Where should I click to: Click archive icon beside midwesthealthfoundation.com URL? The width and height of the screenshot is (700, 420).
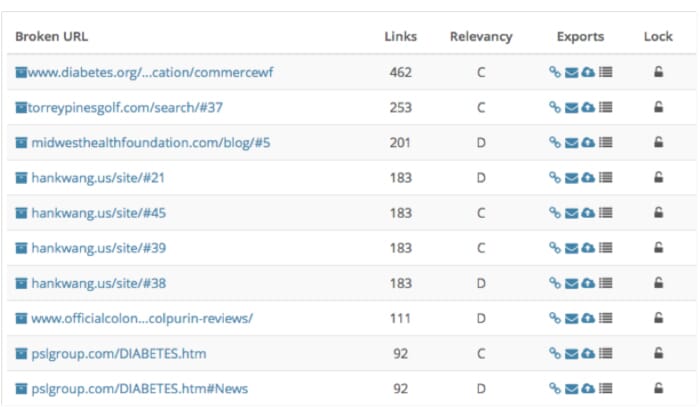click(21, 143)
